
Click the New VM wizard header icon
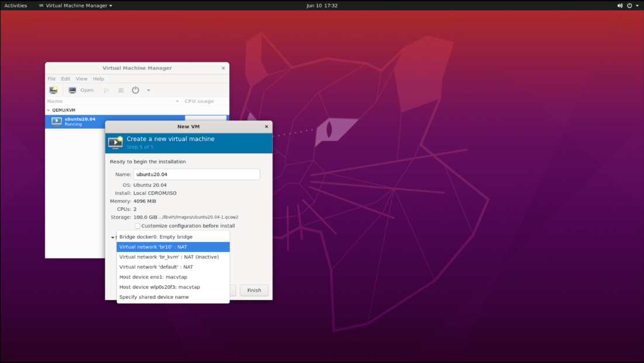[115, 142]
